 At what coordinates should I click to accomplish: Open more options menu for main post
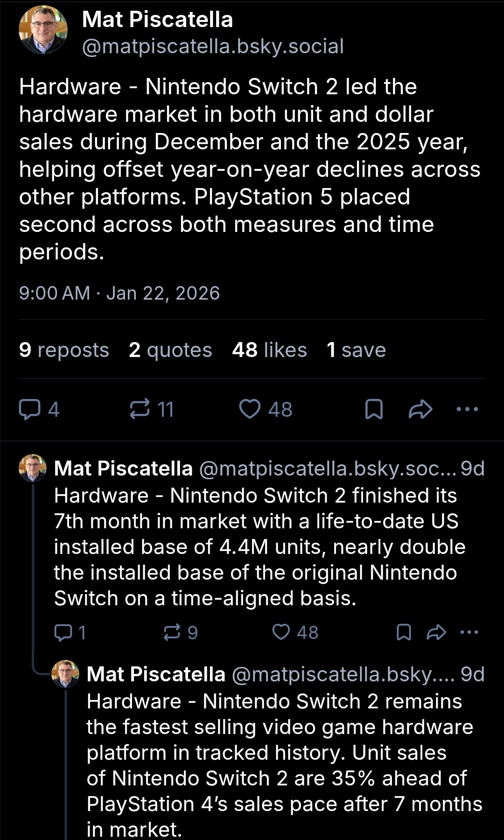click(467, 409)
